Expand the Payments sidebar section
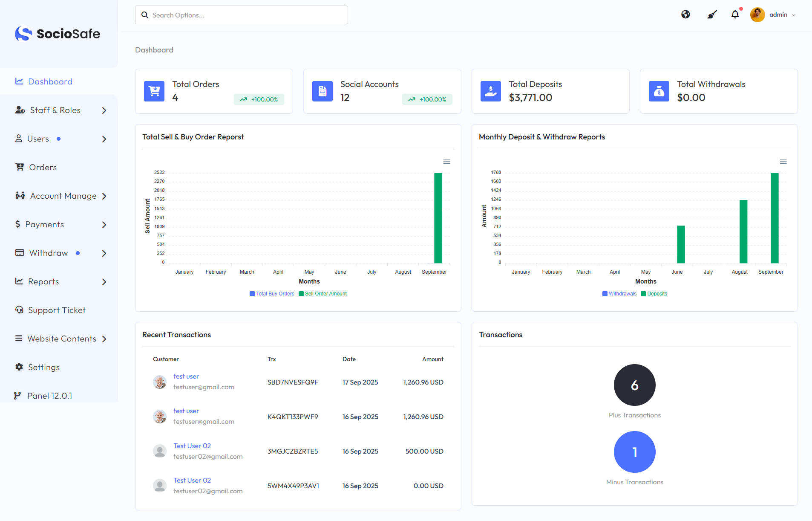Screen dimensions: 812x521 60,225
